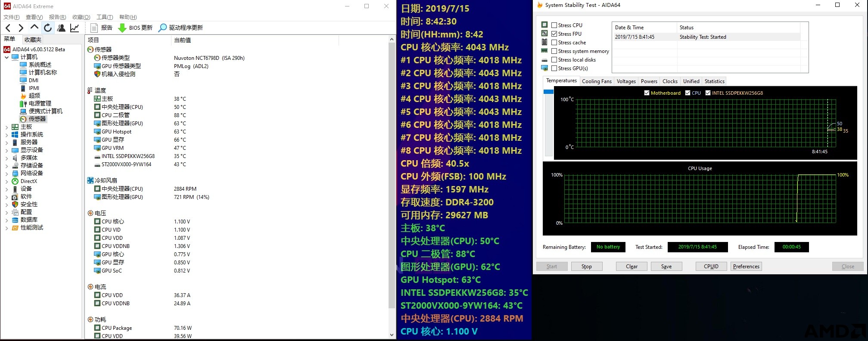
Task: Enable Stress cache checkbox
Action: [x=554, y=43]
